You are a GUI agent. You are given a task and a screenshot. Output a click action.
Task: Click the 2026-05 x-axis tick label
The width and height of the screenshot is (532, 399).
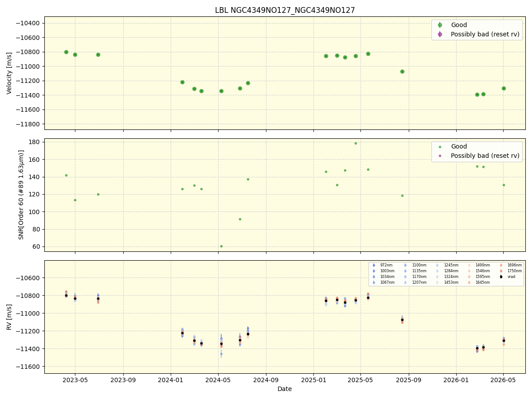click(503, 379)
